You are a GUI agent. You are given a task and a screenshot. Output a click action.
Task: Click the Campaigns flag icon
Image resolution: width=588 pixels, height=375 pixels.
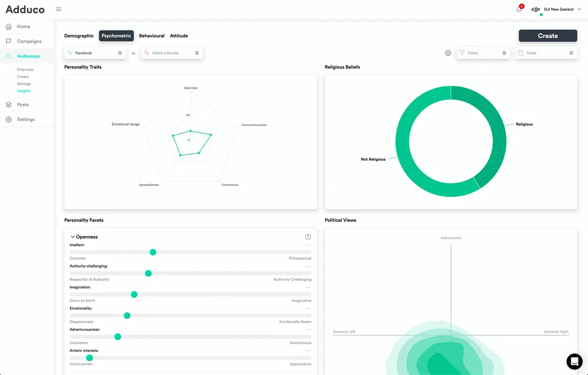coord(9,41)
